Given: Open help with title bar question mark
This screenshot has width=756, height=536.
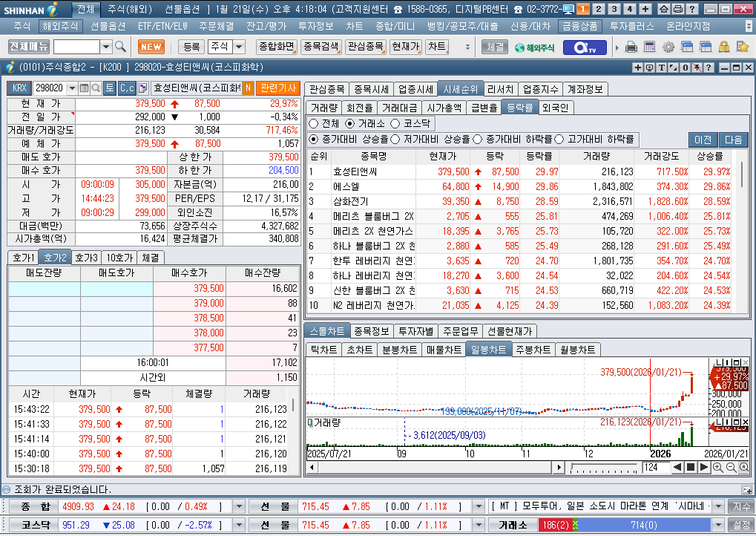Looking at the screenshot, I should [x=691, y=9].
